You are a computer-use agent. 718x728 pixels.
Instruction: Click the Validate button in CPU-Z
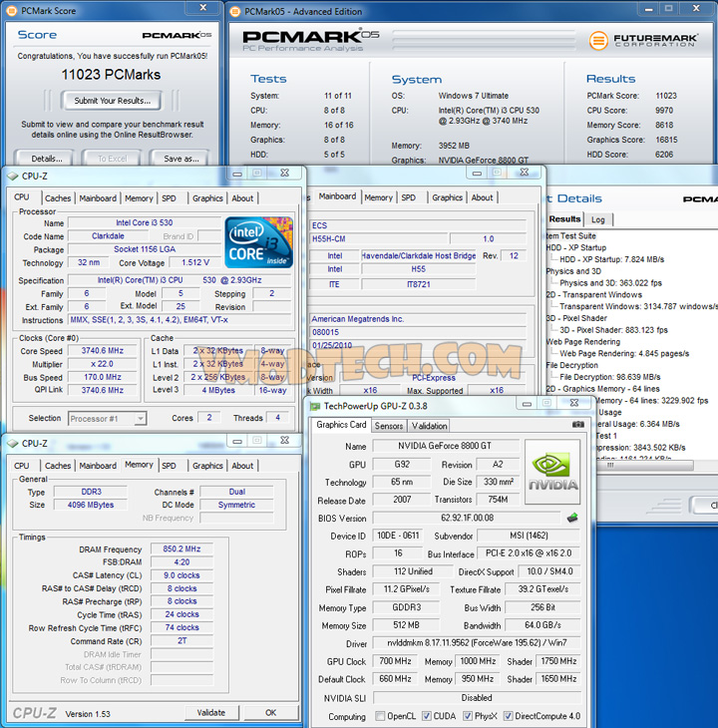(211, 713)
